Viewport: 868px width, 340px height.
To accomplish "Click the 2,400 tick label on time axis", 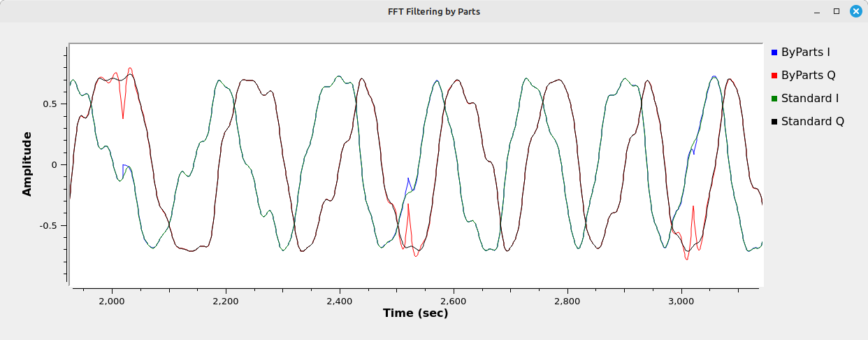I will pyautogui.click(x=339, y=302).
